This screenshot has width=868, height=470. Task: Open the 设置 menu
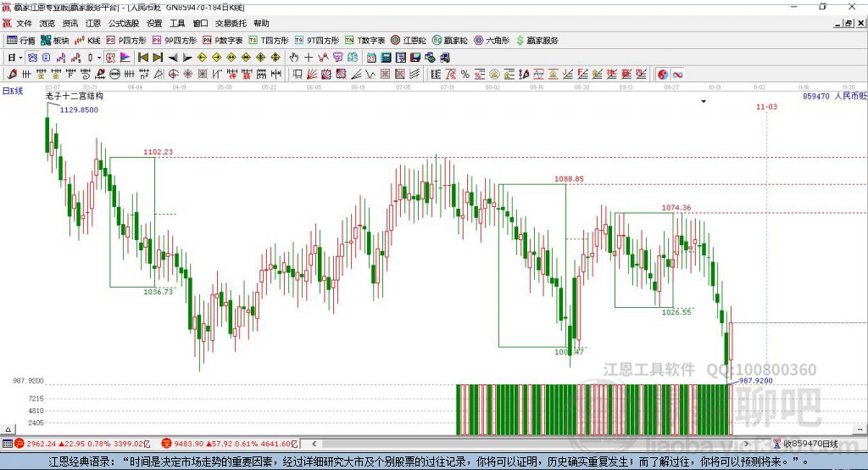[154, 23]
